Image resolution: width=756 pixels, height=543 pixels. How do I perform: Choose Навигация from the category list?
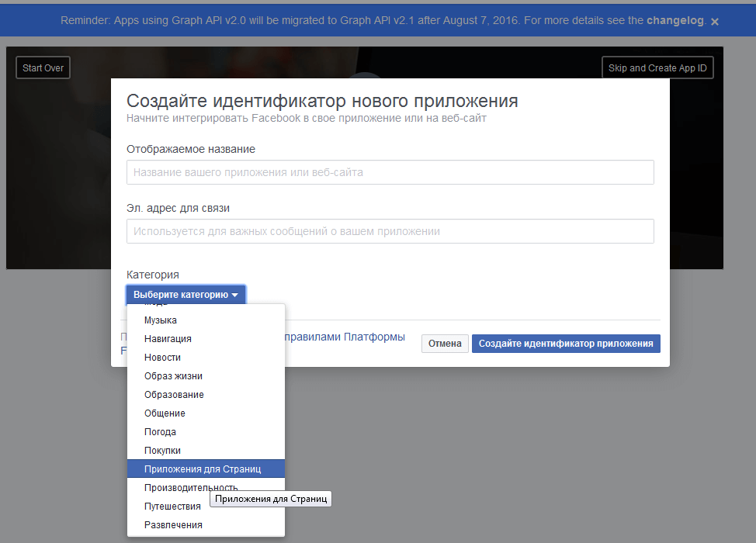coord(206,339)
